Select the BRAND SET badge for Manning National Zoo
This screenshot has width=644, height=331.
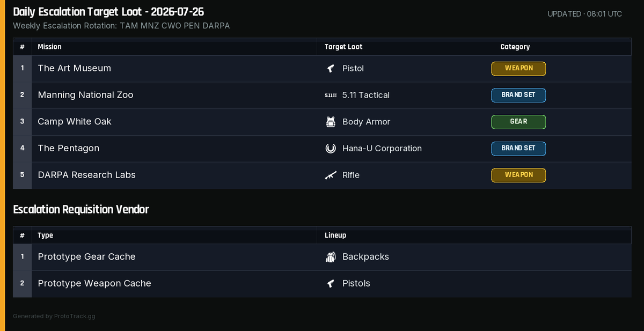coord(518,95)
